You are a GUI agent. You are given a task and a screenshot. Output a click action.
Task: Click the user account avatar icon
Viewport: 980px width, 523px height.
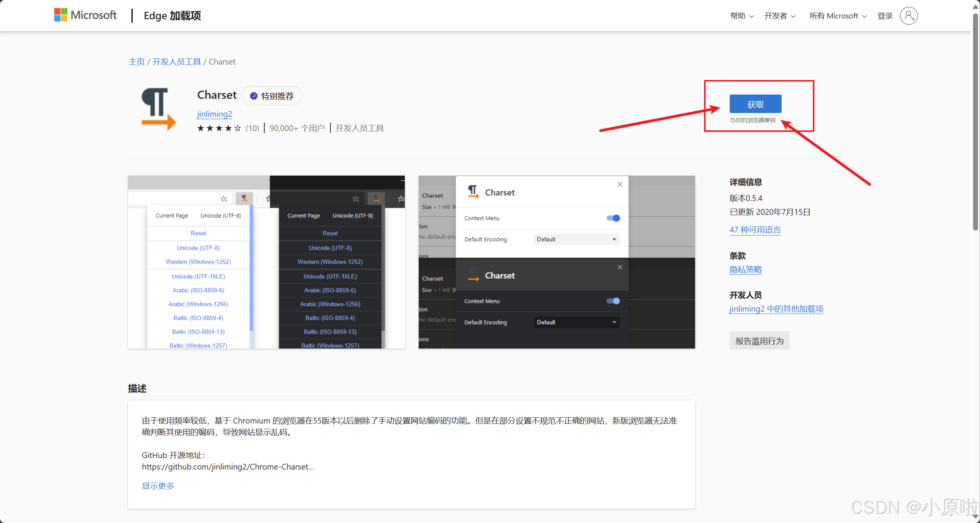[x=908, y=16]
